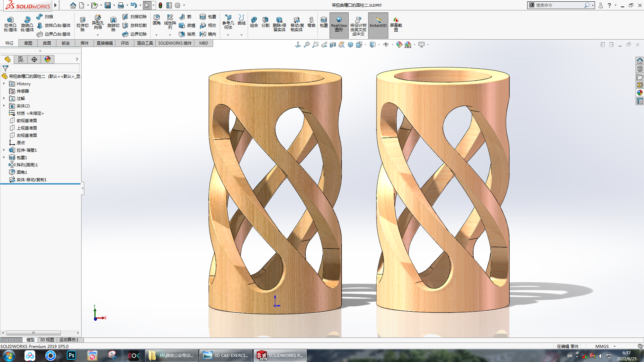Click the Move/Copy Bodies (移动/复制实体) tool
Viewport: 644px width, 362px height.
pyautogui.click(x=297, y=24)
